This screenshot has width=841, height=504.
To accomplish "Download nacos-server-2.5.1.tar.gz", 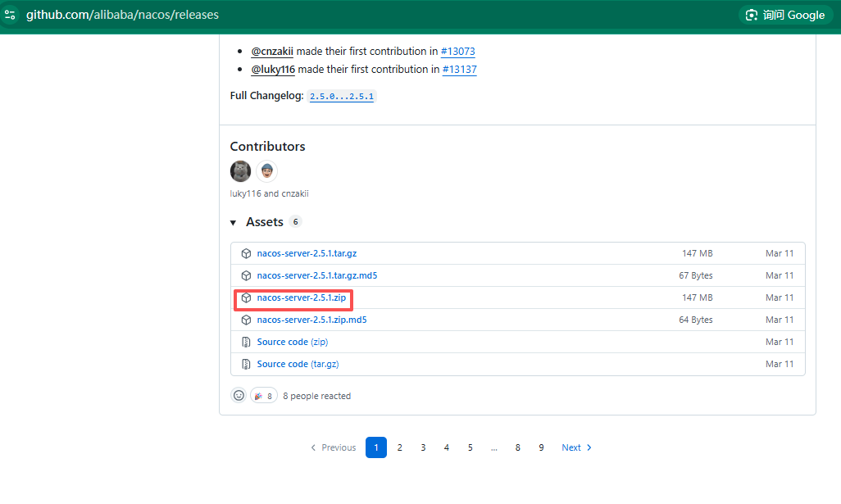I will tap(307, 253).
